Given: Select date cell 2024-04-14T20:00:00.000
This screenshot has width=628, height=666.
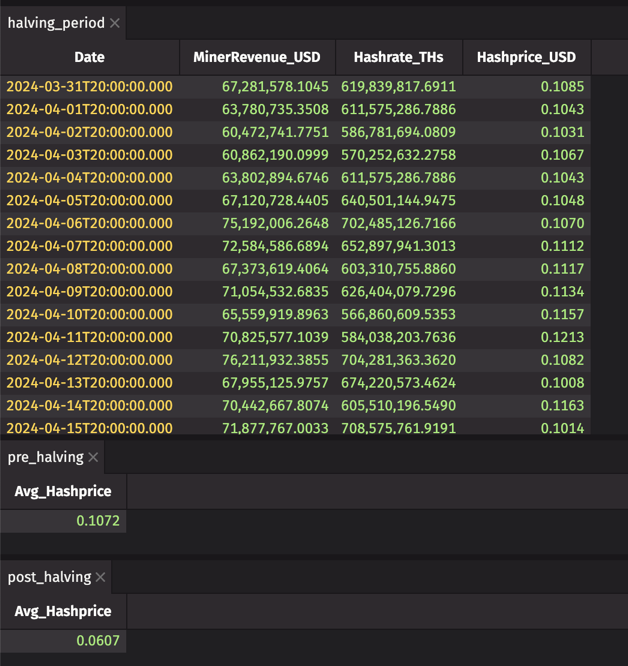Looking at the screenshot, I should (x=90, y=406).
